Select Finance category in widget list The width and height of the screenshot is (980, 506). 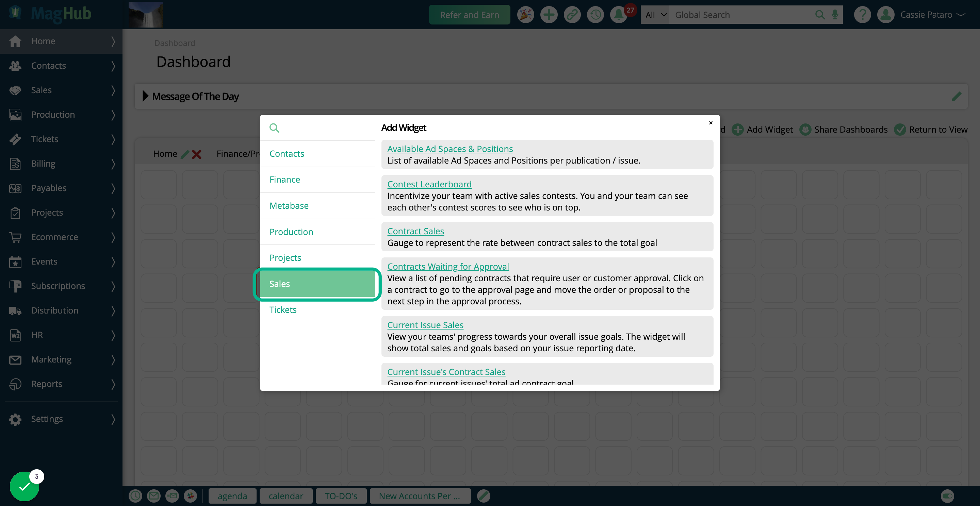pos(284,180)
